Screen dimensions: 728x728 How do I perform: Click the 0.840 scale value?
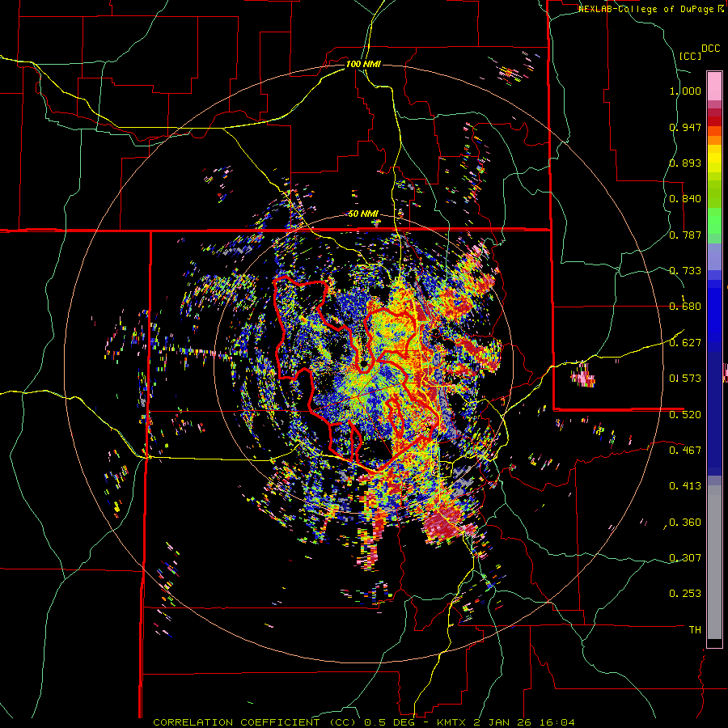[x=685, y=199]
